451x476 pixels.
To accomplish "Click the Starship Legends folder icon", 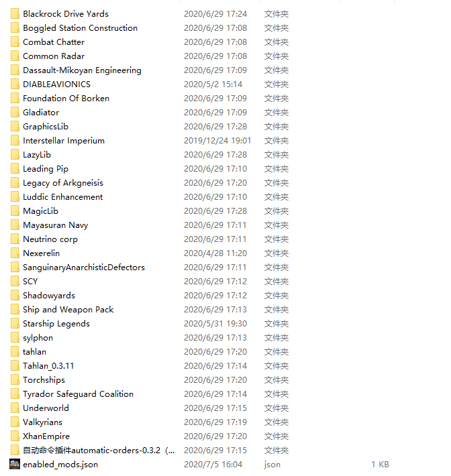I will click(x=15, y=323).
